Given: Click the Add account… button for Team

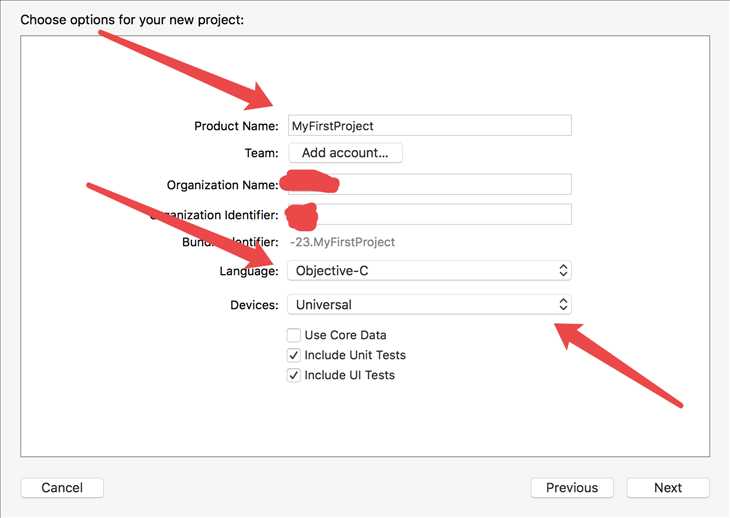Looking at the screenshot, I should pyautogui.click(x=345, y=153).
